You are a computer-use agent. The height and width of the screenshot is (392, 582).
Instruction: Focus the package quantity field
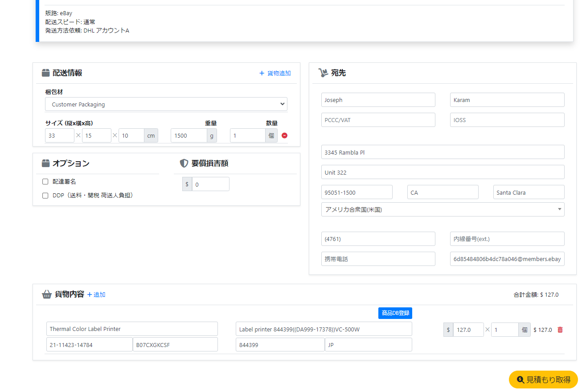(x=248, y=135)
